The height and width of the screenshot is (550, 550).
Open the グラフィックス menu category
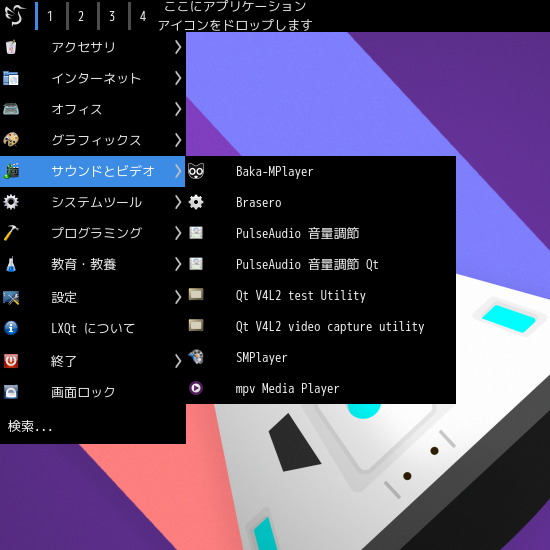93,140
